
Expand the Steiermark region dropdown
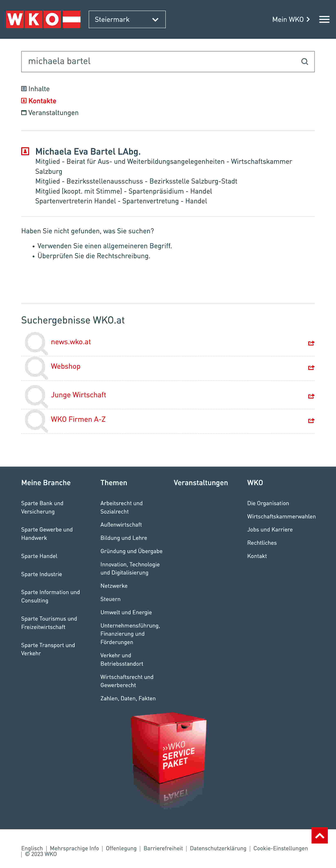(127, 20)
